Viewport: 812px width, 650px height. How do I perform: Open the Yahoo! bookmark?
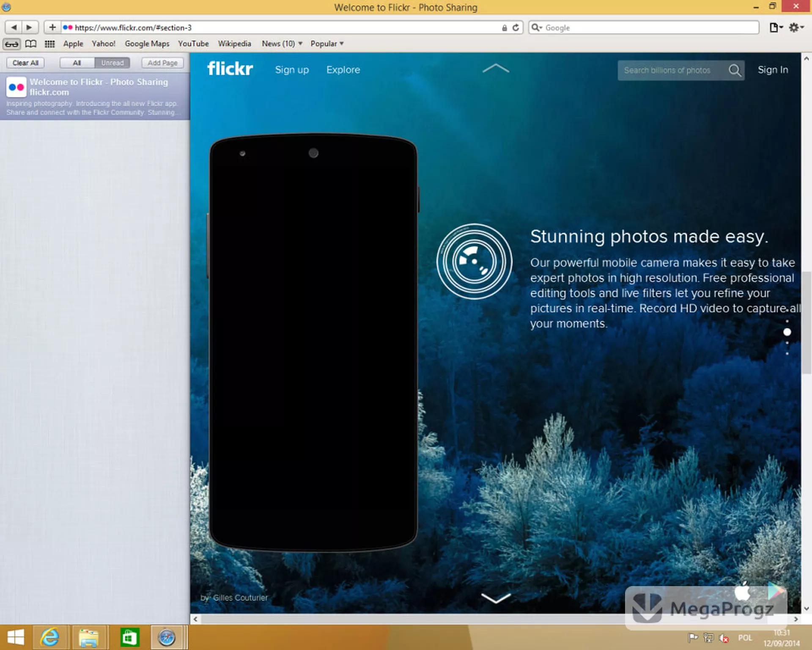tap(104, 44)
